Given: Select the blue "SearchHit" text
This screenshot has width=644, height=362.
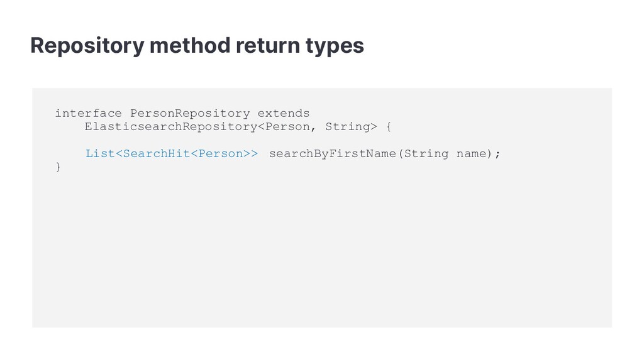Looking at the screenshot, I should 157,154.
